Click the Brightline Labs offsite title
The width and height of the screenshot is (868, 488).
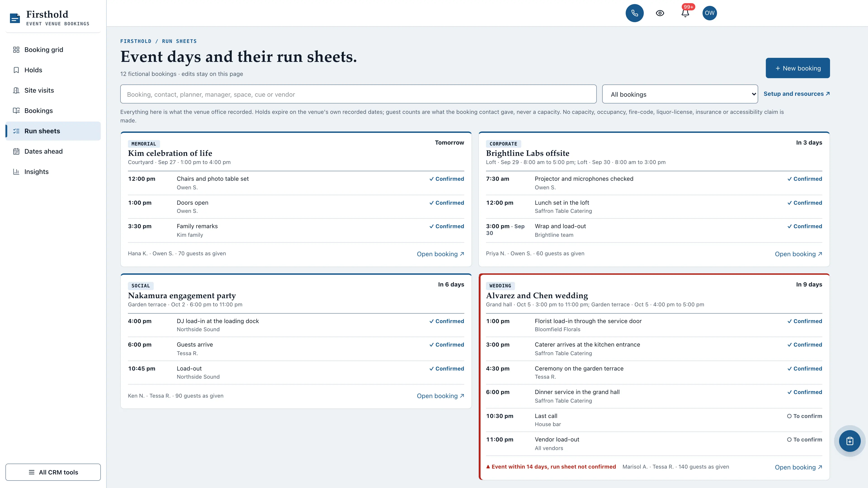click(x=527, y=153)
